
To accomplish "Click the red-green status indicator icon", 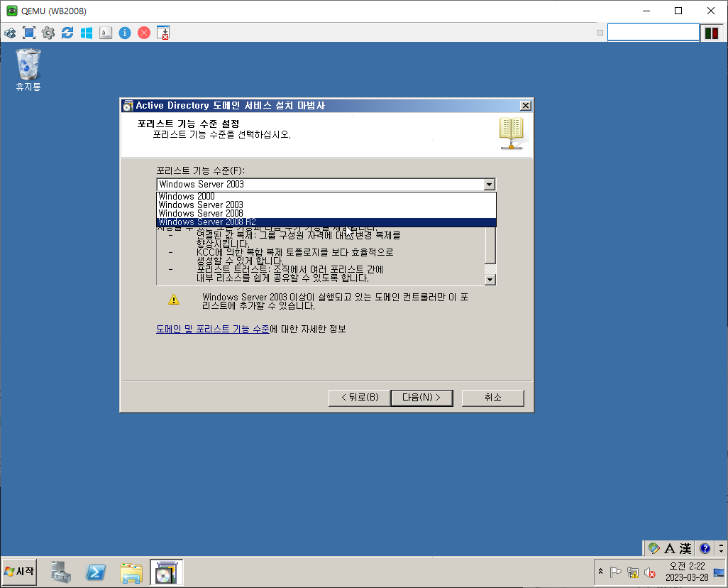I will [x=711, y=33].
